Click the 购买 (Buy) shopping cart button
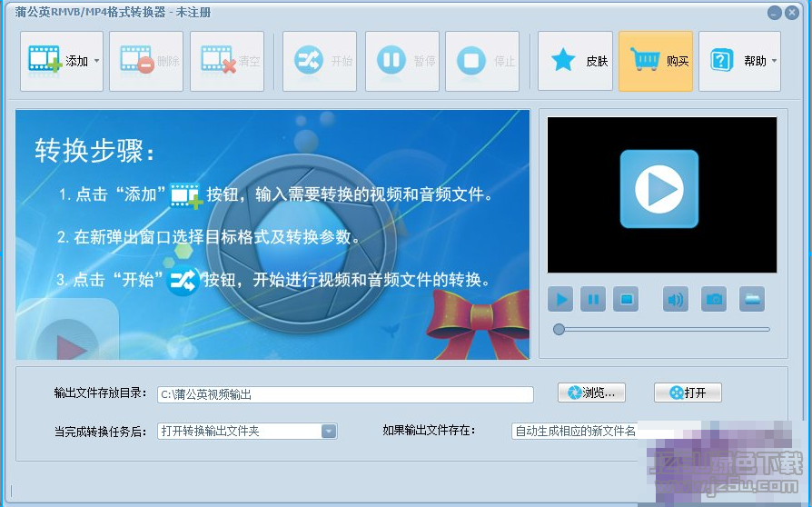The height and width of the screenshot is (507, 812). click(656, 61)
